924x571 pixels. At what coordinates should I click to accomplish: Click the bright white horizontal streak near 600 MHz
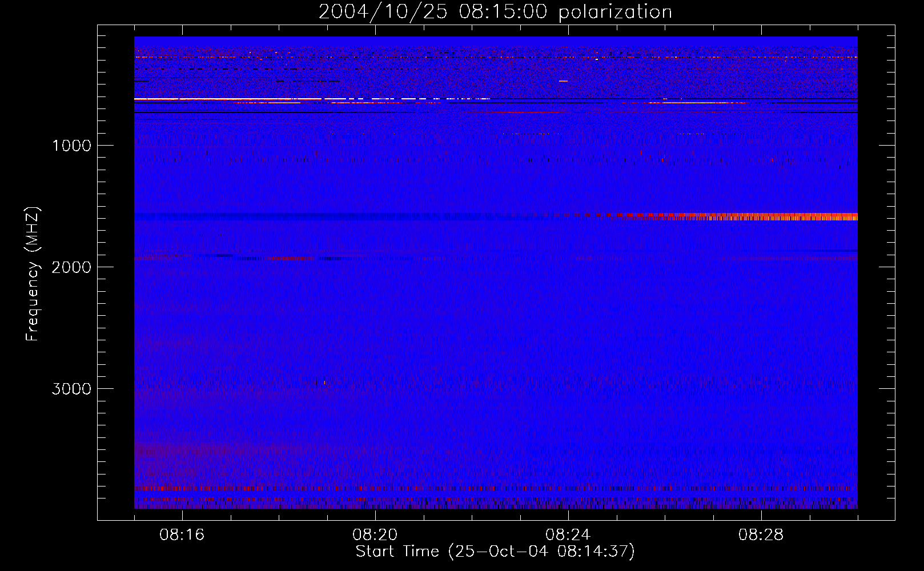click(x=240, y=99)
